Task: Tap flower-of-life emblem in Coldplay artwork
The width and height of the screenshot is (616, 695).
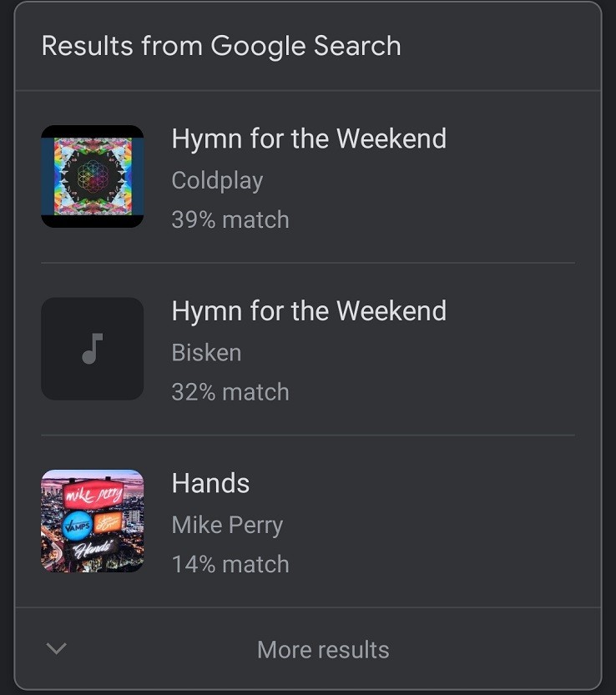Action: pyautogui.click(x=93, y=176)
